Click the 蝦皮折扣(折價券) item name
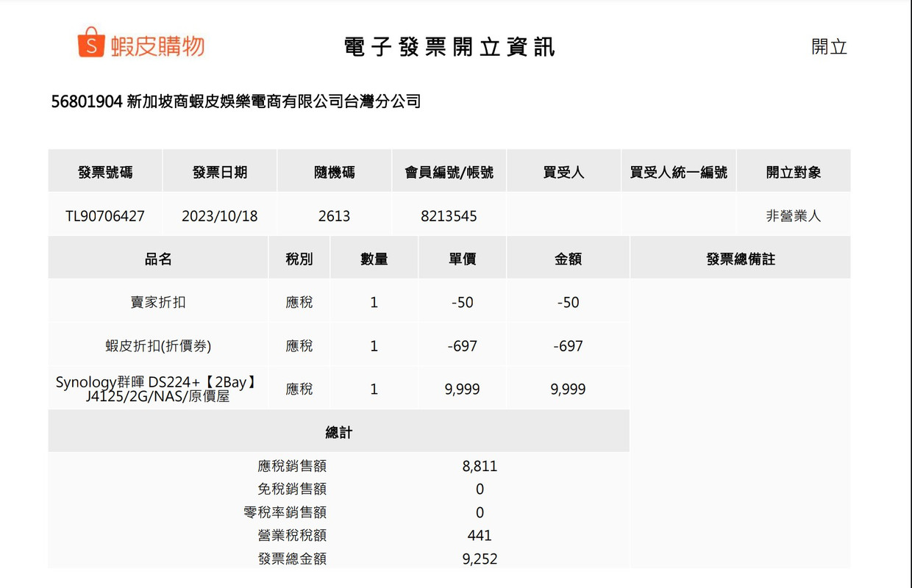Viewport: 912px width, 588px height. point(158,345)
